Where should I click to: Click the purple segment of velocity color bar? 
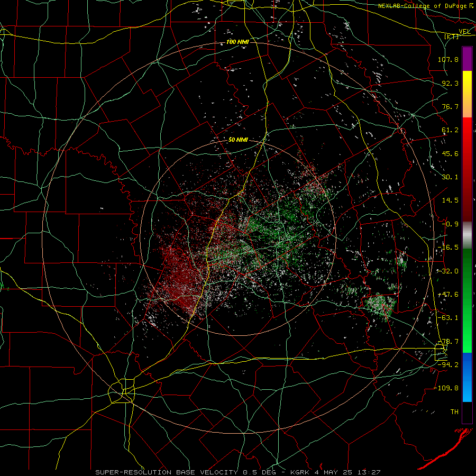467,59
